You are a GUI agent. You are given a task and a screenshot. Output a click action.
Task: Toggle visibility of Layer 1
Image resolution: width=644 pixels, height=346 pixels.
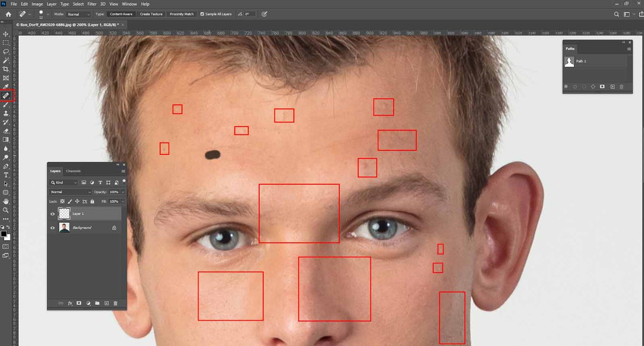pyautogui.click(x=52, y=214)
